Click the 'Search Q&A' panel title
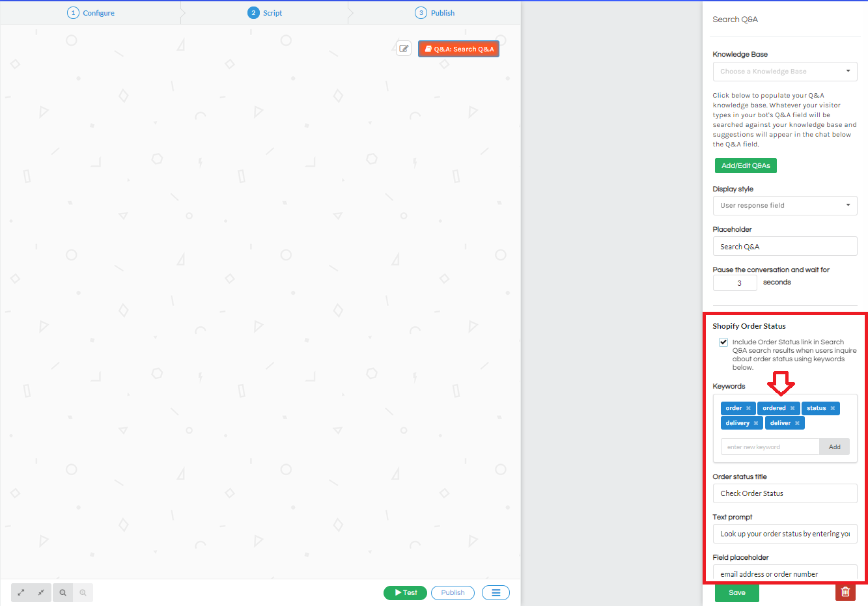The width and height of the screenshot is (868, 606). coord(735,20)
